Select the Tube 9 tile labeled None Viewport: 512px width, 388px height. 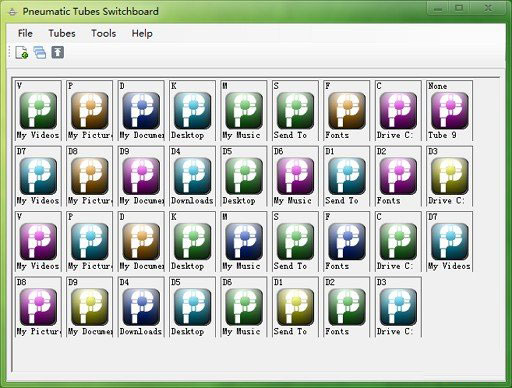(x=449, y=111)
